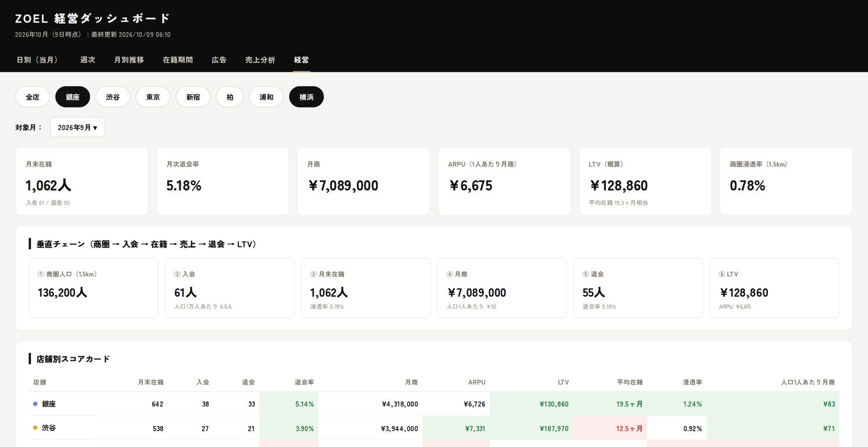Click the ② 入会 61人 chain card
This screenshot has width=868, height=447.
pos(230,288)
